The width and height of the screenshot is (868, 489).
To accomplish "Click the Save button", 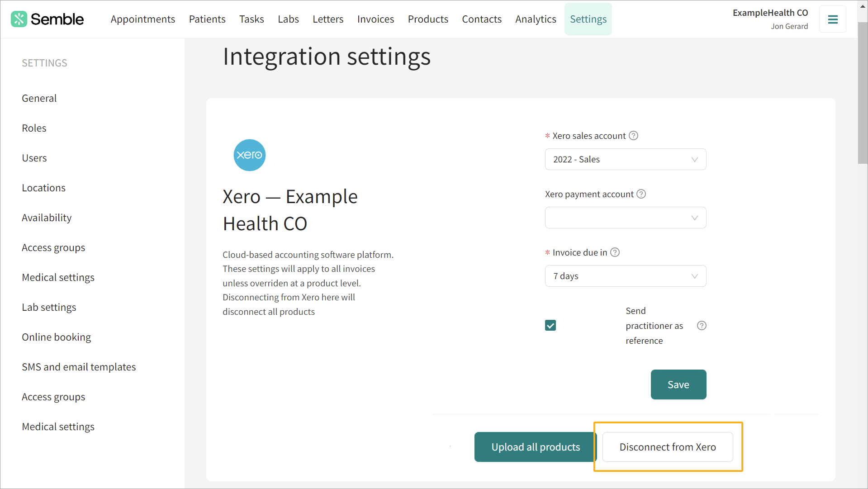I will click(x=678, y=385).
